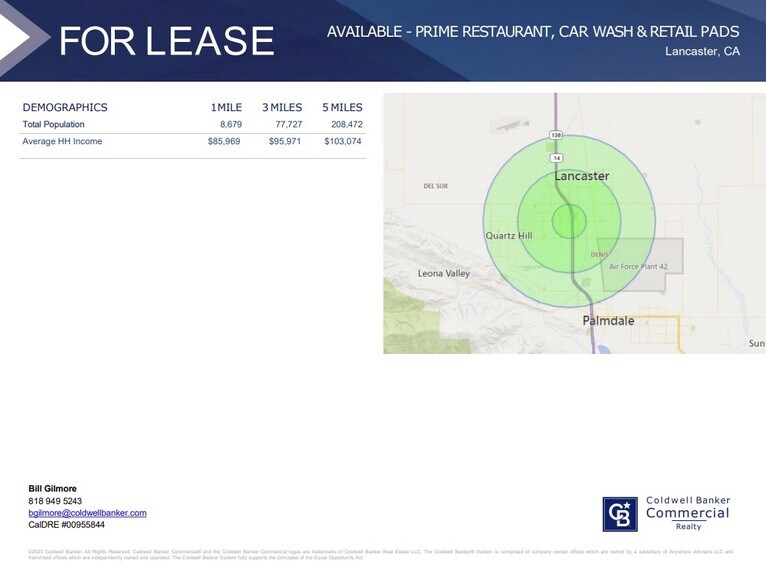Click the '3 MILES' column header
The width and height of the screenshot is (766, 588).
click(x=282, y=107)
